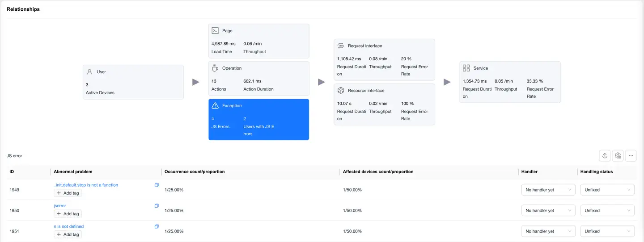The height and width of the screenshot is (242, 644).
Task: Expand Handling status dropdown for error 1950
Action: coord(607,211)
